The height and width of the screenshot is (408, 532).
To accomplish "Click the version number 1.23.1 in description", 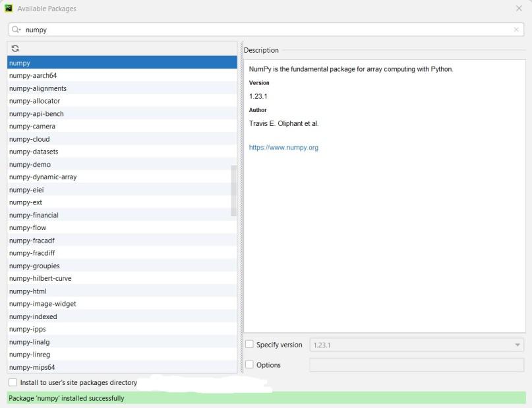I will click(258, 96).
